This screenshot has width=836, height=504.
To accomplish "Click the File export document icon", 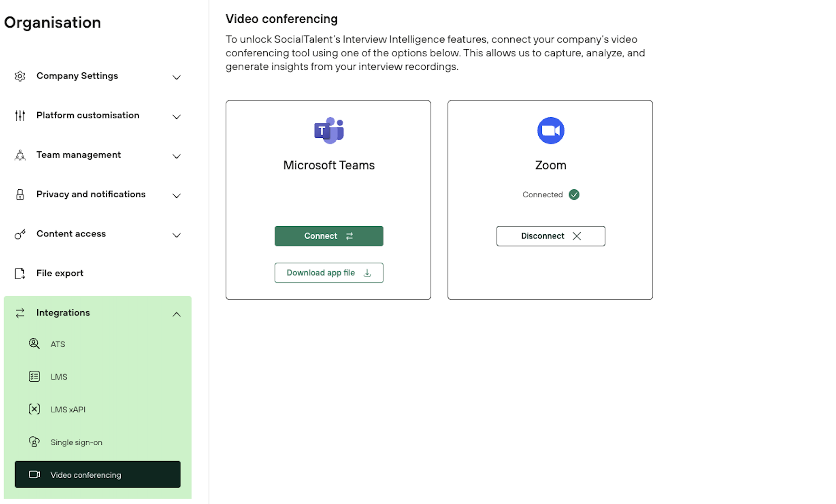I will point(20,274).
